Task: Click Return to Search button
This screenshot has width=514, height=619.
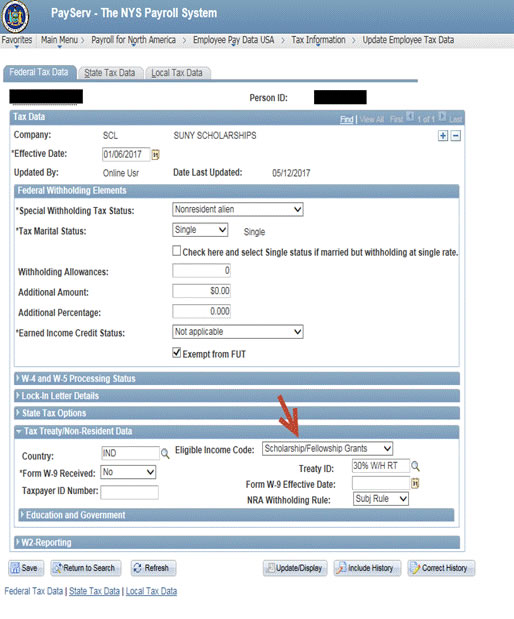Action: pos(85,568)
